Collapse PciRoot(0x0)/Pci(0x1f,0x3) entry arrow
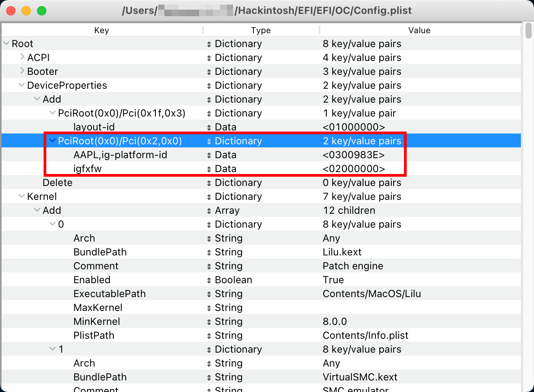 tap(52, 113)
